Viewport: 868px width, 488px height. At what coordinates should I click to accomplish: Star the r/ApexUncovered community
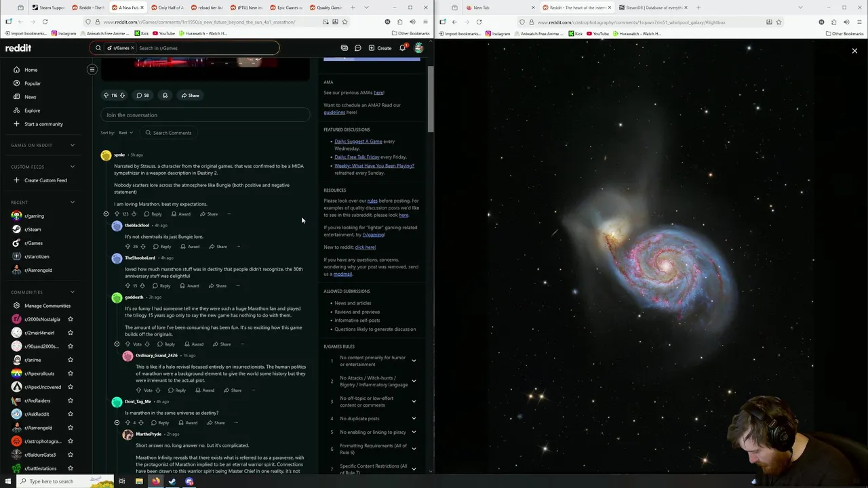[x=71, y=387]
